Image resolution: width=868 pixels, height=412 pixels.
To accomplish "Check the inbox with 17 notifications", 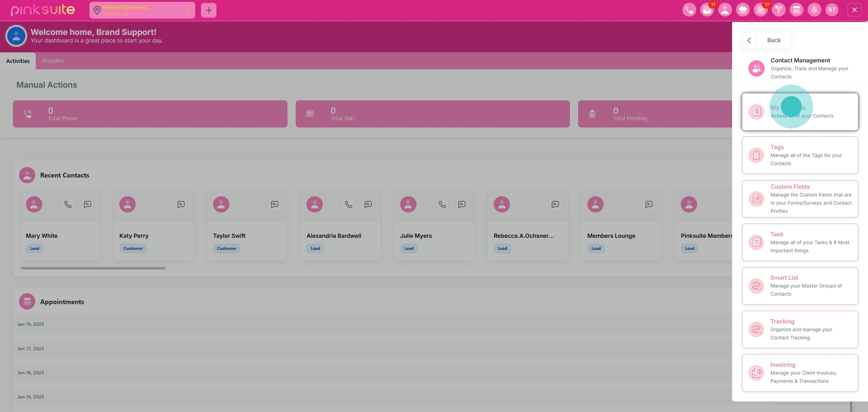I will point(707,10).
